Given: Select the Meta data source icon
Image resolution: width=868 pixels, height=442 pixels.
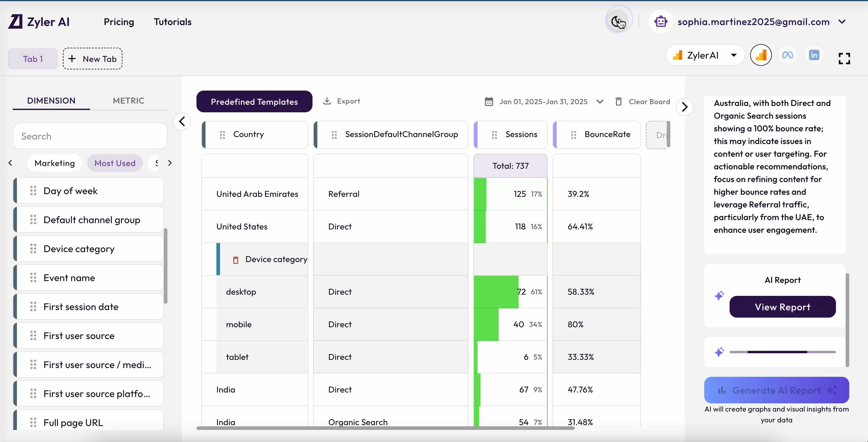Looking at the screenshot, I should pyautogui.click(x=787, y=55).
